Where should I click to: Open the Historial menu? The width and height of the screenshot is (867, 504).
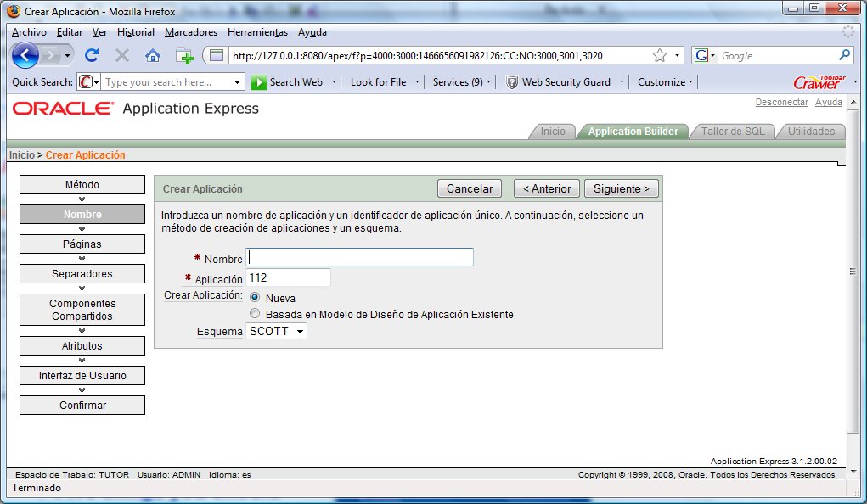(x=136, y=32)
